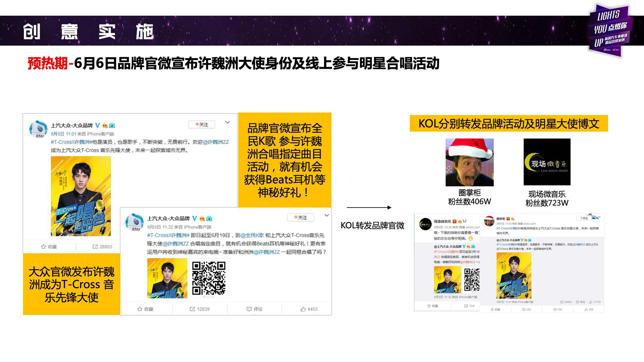Click like icon showing 508

click(x=586, y=310)
